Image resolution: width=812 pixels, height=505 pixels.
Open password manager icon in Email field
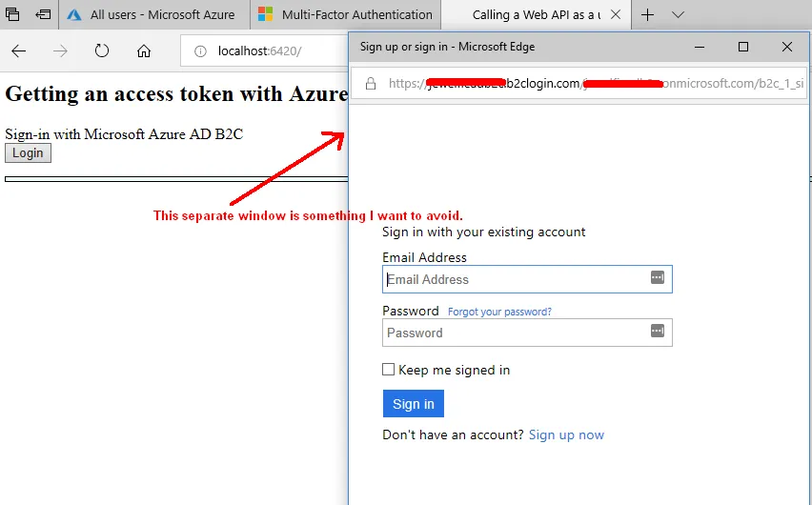point(658,277)
